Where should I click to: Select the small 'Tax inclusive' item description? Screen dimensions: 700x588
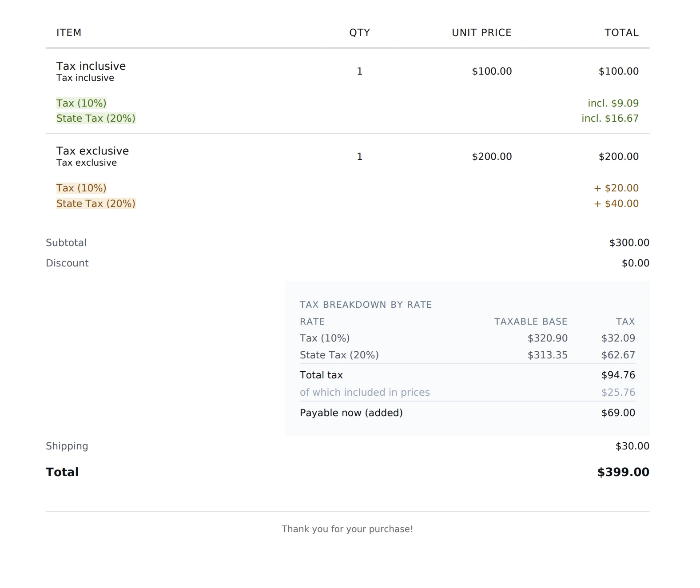pyautogui.click(x=85, y=78)
